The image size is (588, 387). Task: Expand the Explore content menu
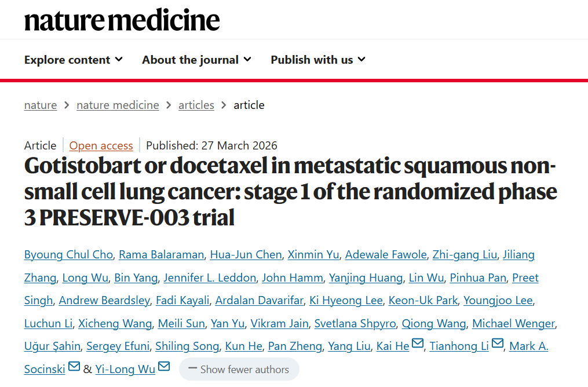tap(74, 60)
